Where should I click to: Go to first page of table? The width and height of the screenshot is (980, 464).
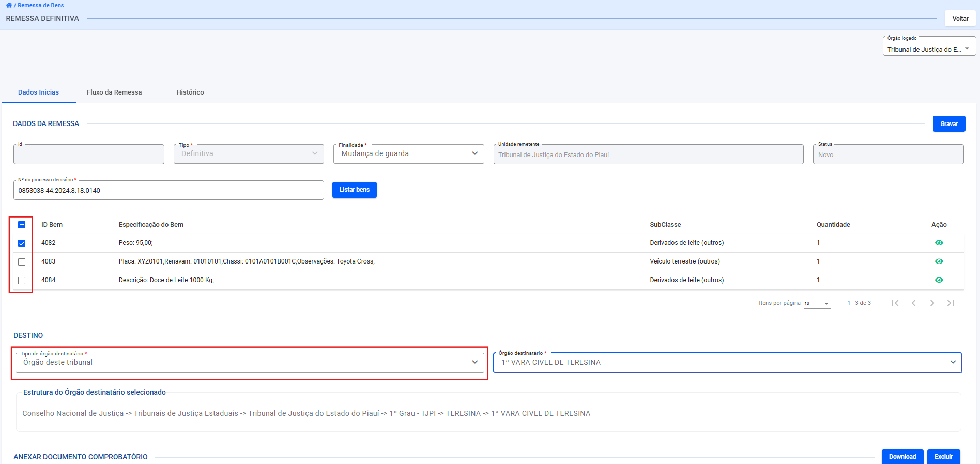tap(895, 303)
